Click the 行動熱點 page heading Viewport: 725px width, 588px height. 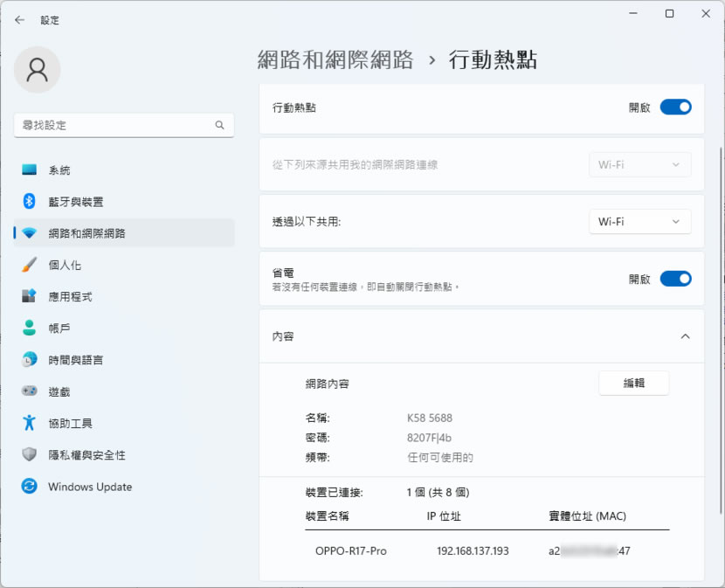point(493,59)
